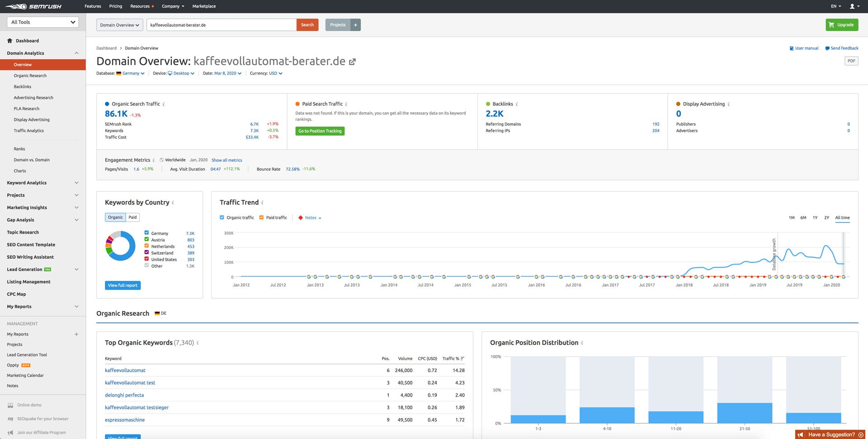
Task: Click the 21-50 bar in Position Distribution
Action: (x=745, y=413)
